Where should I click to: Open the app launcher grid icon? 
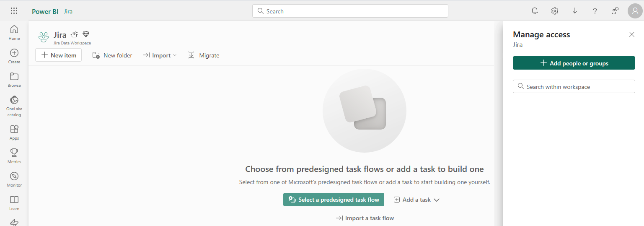click(14, 11)
